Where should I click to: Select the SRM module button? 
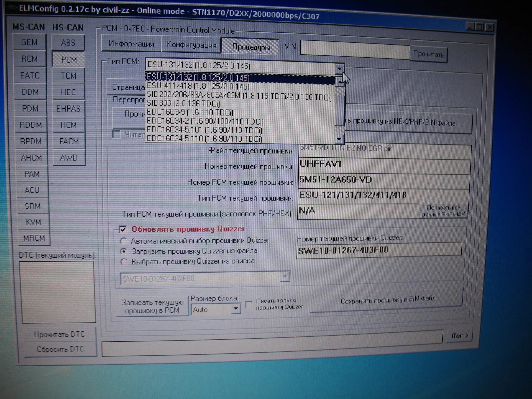(x=33, y=206)
